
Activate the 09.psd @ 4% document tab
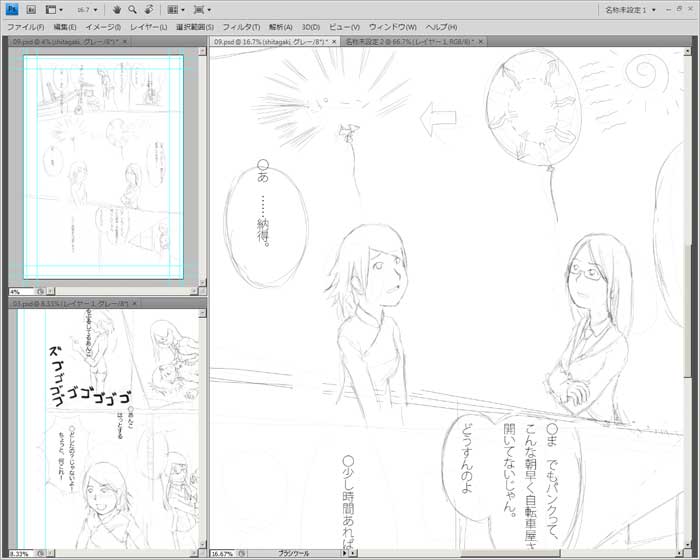[x=62, y=42]
